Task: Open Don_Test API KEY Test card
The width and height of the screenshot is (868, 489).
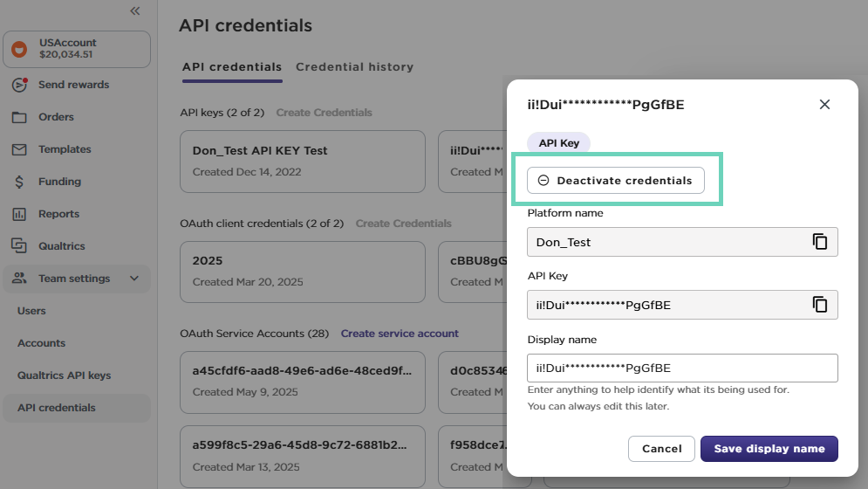Action: (x=303, y=162)
